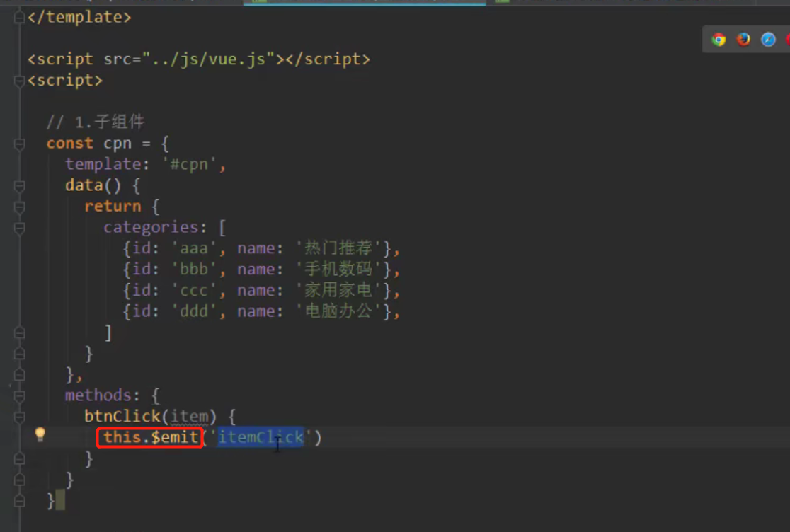Viewport: 790px width, 532px height.
Task: Fold the return statement block
Action: pyautogui.click(x=19, y=207)
